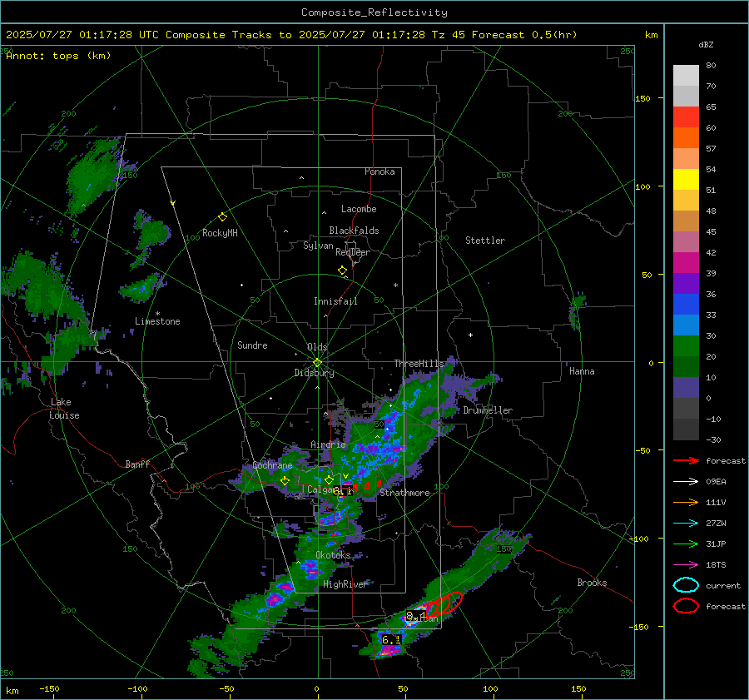Click the yellow radar-center diamond above Didsbury
Image resolution: width=749 pixels, height=700 pixels.
pos(317,363)
